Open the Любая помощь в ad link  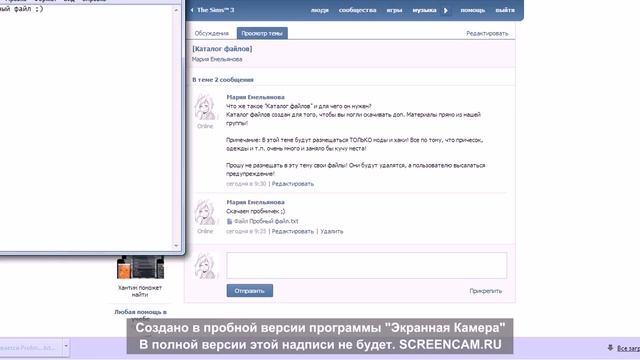point(140,312)
